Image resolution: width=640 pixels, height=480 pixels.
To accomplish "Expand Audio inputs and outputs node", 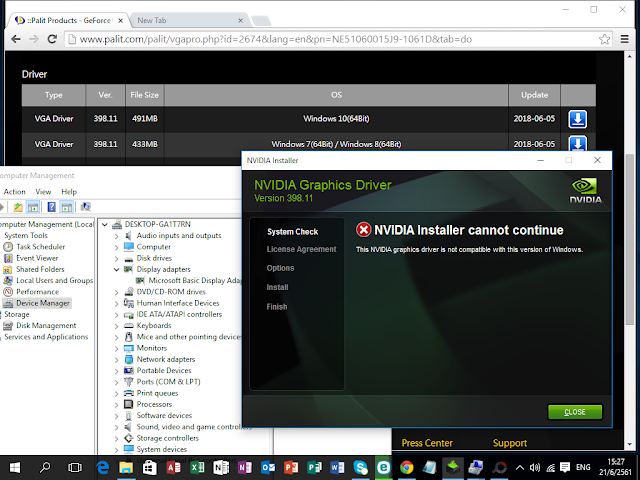I will point(116,236).
